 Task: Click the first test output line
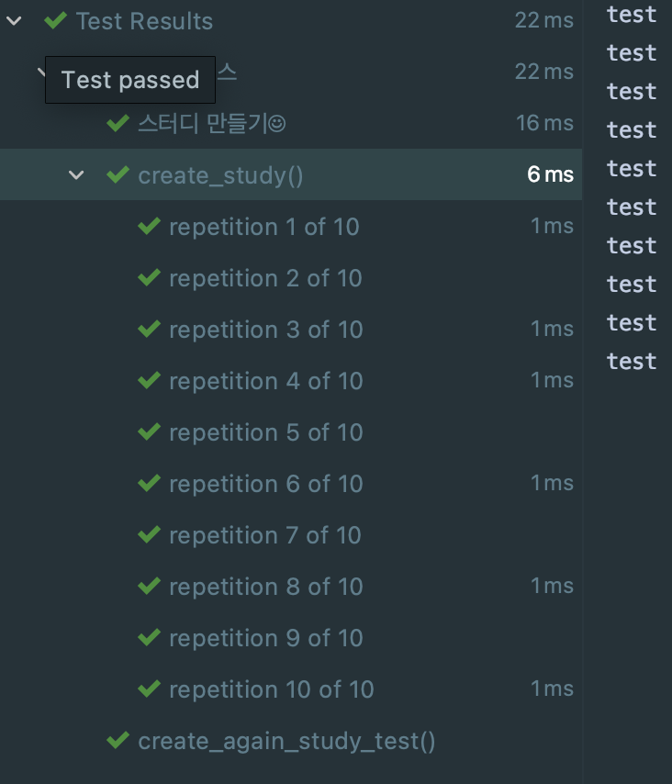(632, 14)
